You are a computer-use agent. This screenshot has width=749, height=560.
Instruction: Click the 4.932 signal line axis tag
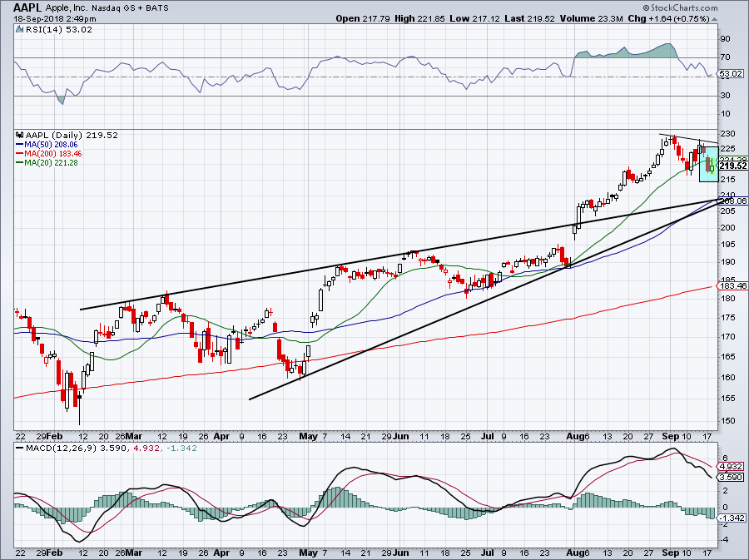pyautogui.click(x=732, y=467)
